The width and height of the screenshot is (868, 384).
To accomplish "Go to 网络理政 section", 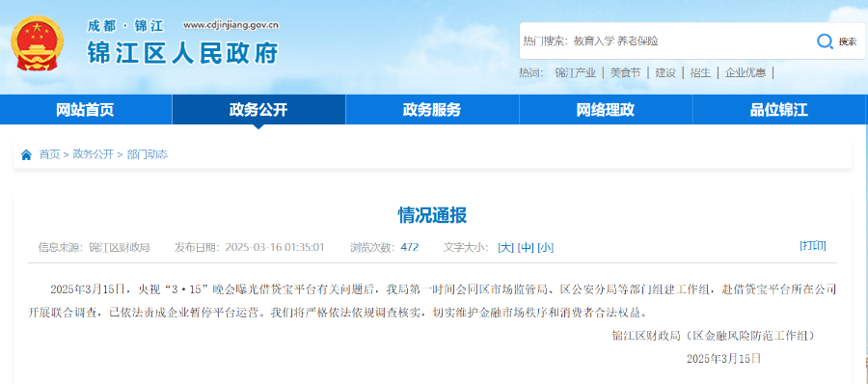I will point(606,110).
